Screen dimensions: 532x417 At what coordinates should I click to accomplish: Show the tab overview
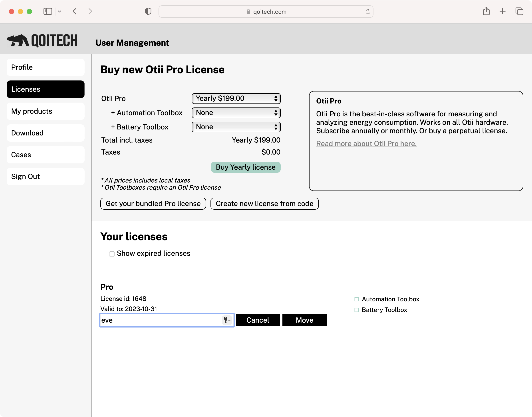[x=519, y=11]
